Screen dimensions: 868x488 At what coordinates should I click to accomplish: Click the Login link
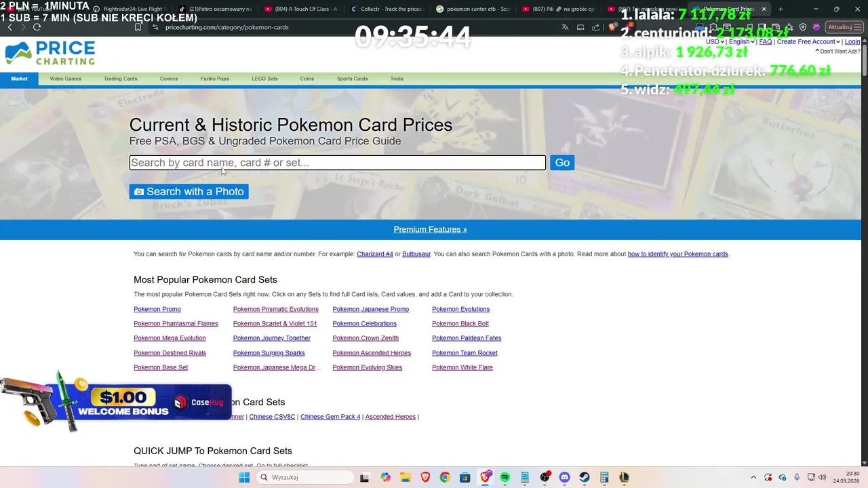(852, 42)
